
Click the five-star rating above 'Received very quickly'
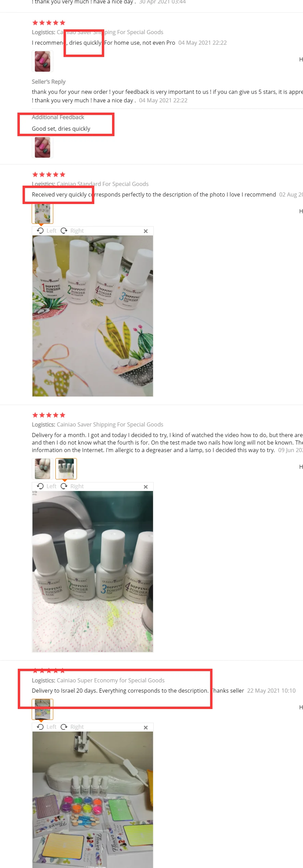49,175
